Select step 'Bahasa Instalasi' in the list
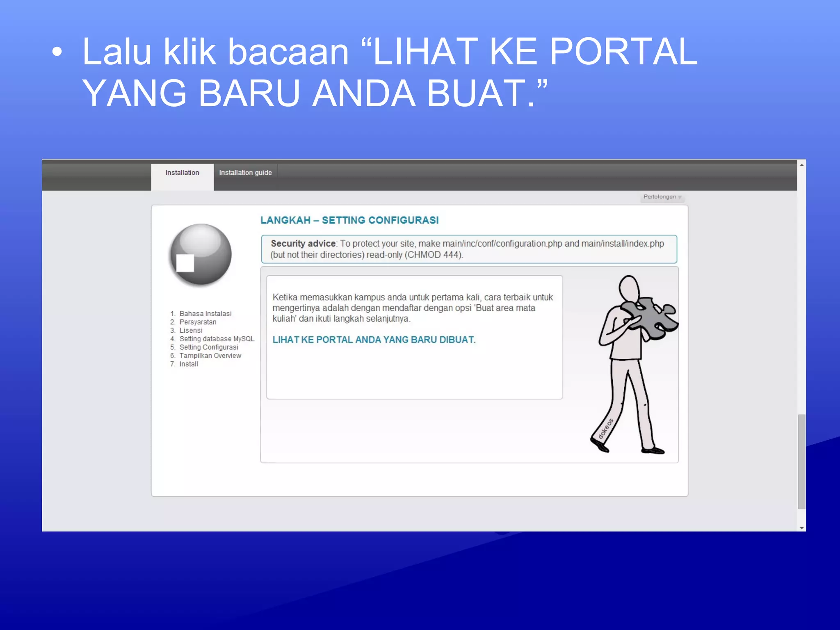The height and width of the screenshot is (630, 840). coord(205,313)
